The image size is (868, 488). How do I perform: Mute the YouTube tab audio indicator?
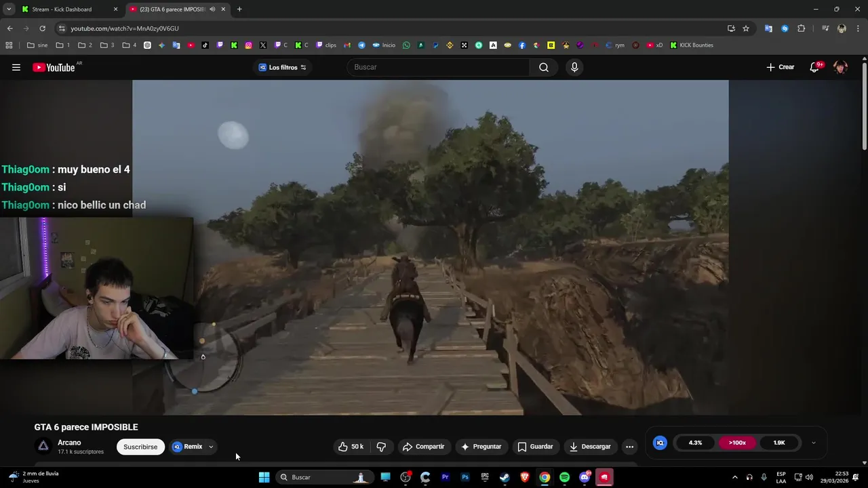point(212,9)
